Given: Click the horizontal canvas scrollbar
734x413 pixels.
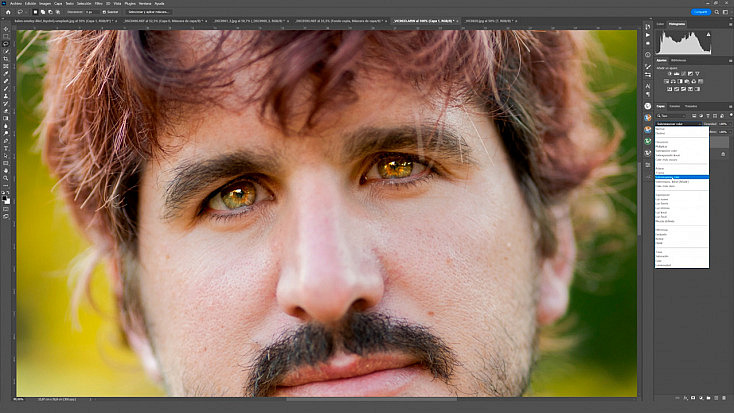Looking at the screenshot, I should click(371, 399).
